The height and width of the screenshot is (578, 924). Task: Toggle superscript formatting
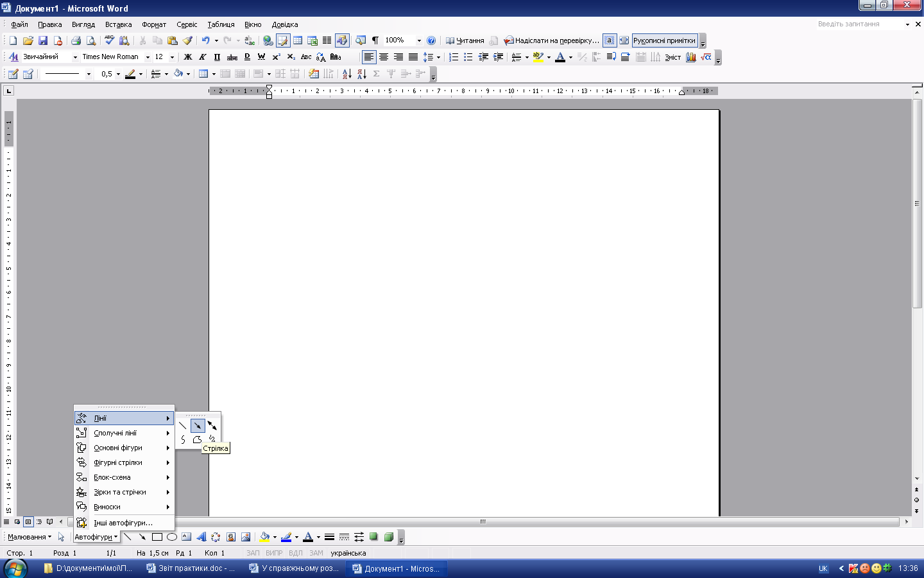tap(277, 57)
